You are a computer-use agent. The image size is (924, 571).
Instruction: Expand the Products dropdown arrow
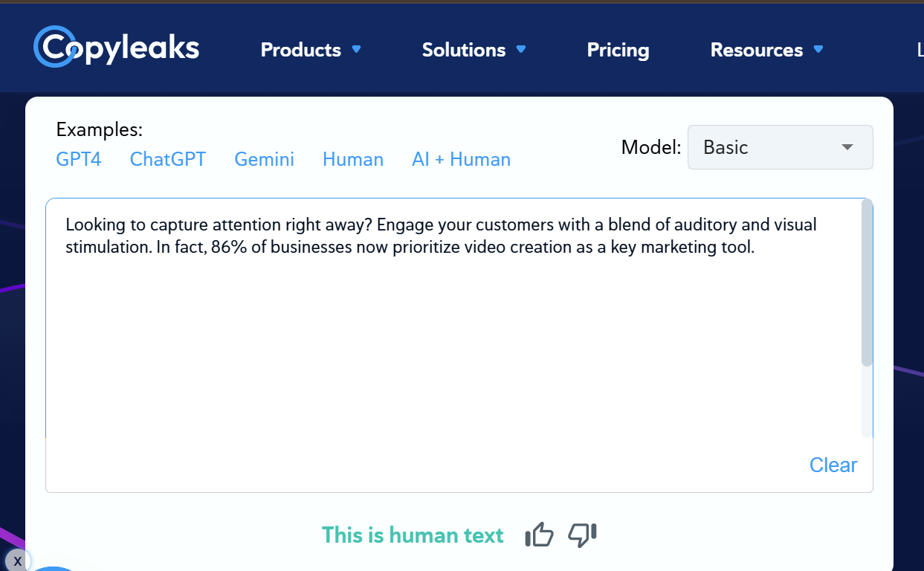click(x=356, y=49)
